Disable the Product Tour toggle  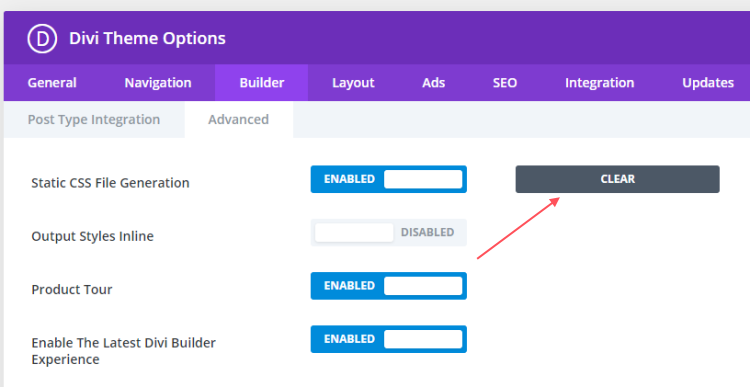click(x=388, y=286)
